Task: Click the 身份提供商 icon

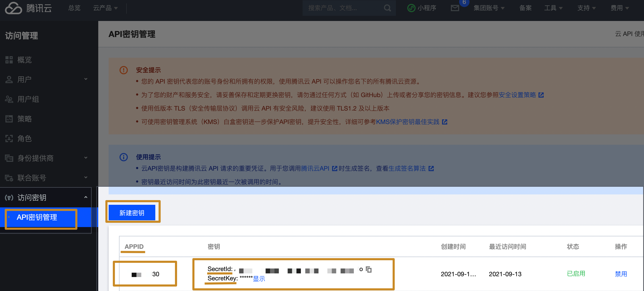Action: coord(9,158)
